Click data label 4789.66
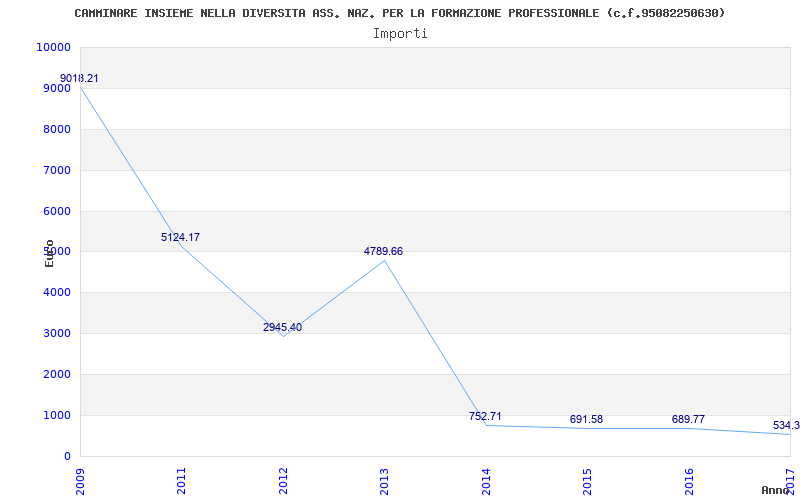 [x=383, y=252]
